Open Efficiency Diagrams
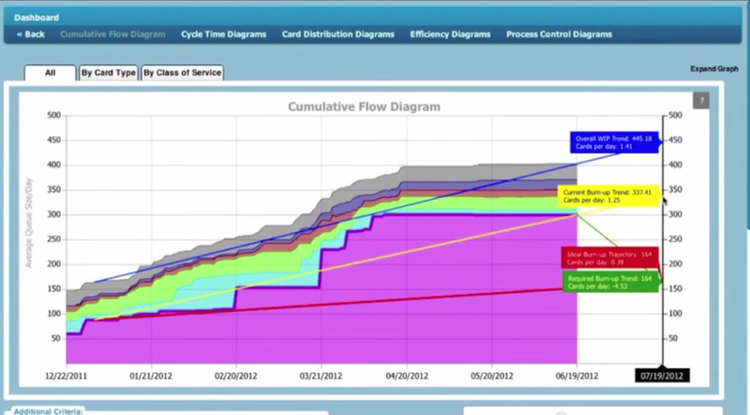 (450, 34)
